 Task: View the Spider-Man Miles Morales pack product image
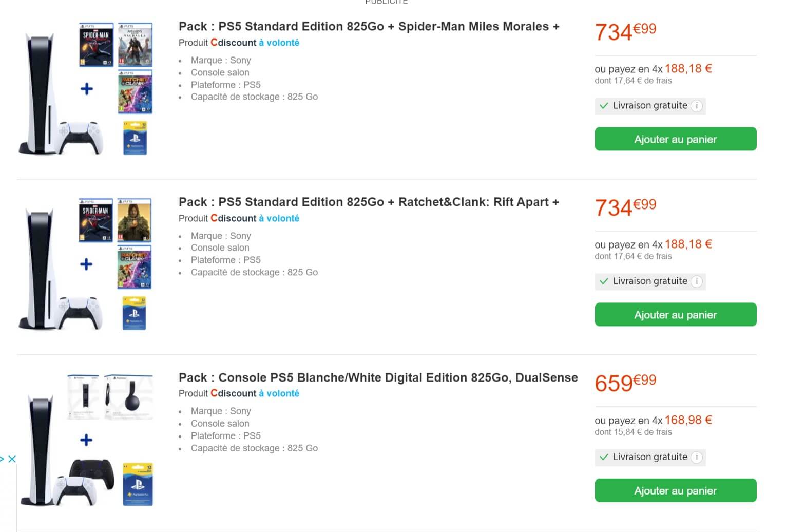point(86,89)
